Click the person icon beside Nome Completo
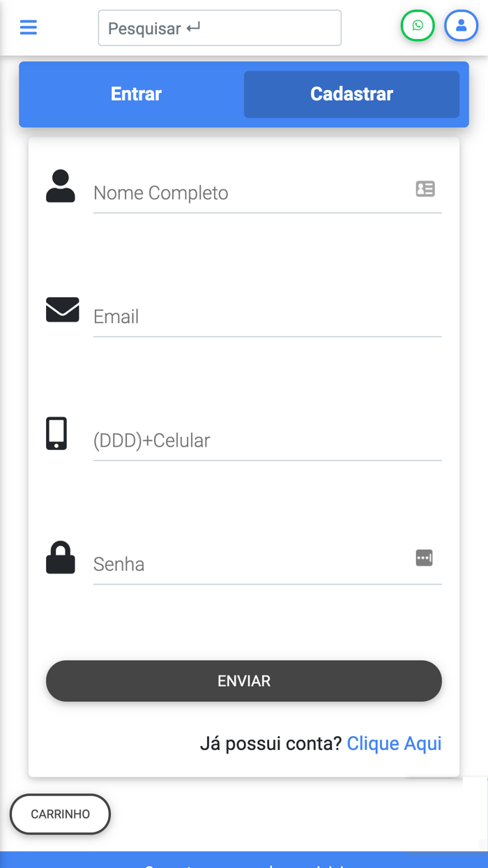This screenshot has width=488, height=868. [x=61, y=186]
